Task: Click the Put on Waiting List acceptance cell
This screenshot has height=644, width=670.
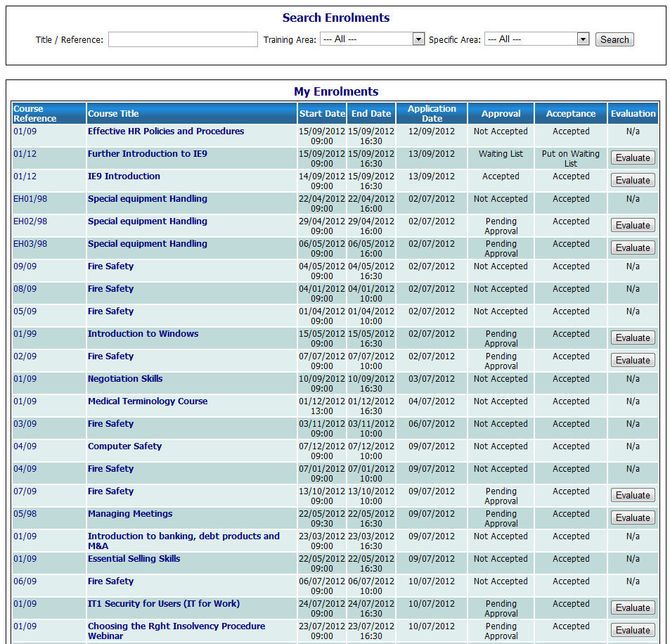Action: (x=571, y=159)
